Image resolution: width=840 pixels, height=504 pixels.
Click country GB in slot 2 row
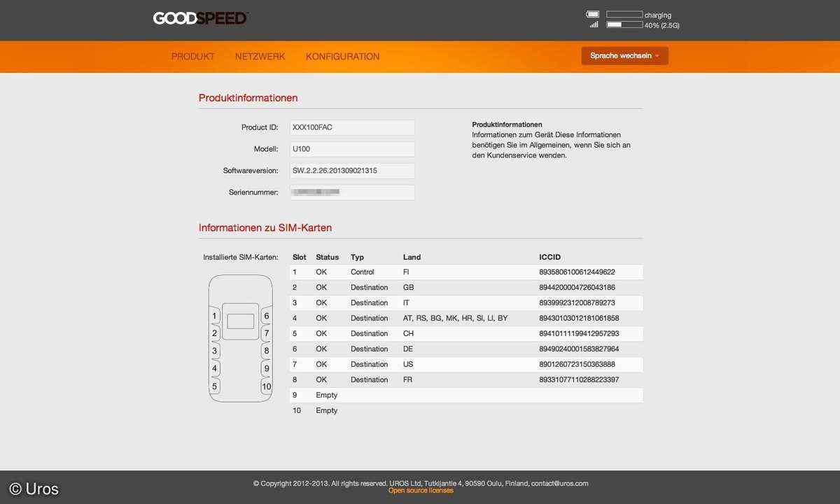[409, 288]
